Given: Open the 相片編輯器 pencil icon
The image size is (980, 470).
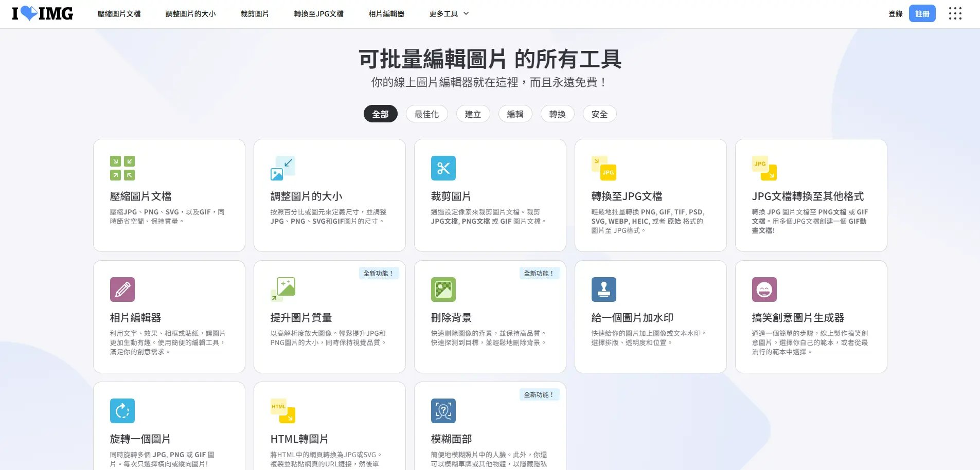Looking at the screenshot, I should [122, 289].
